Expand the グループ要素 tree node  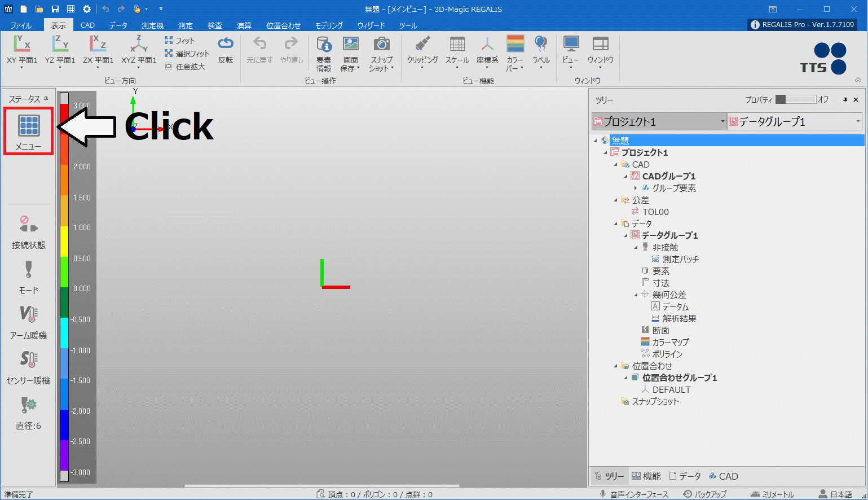[x=636, y=188]
